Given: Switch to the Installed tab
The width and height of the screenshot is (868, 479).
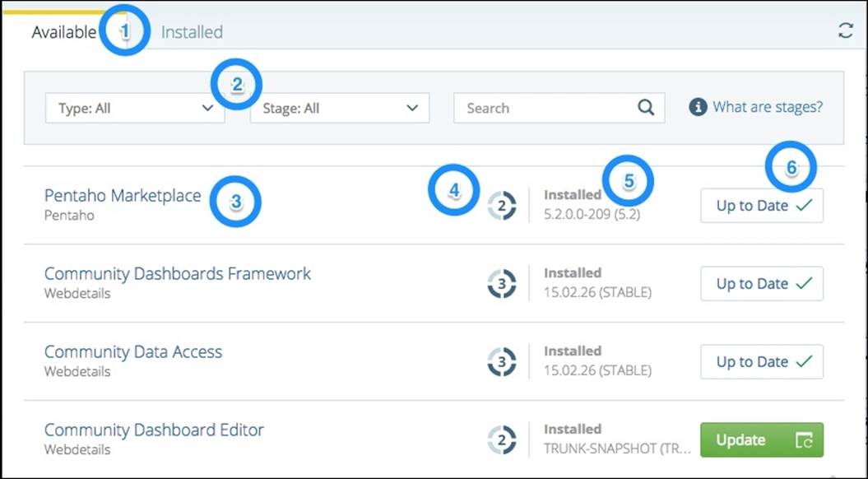Looking at the screenshot, I should (x=191, y=32).
